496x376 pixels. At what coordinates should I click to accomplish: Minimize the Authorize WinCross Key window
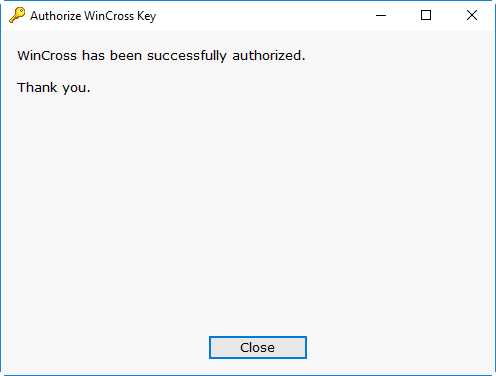click(381, 15)
